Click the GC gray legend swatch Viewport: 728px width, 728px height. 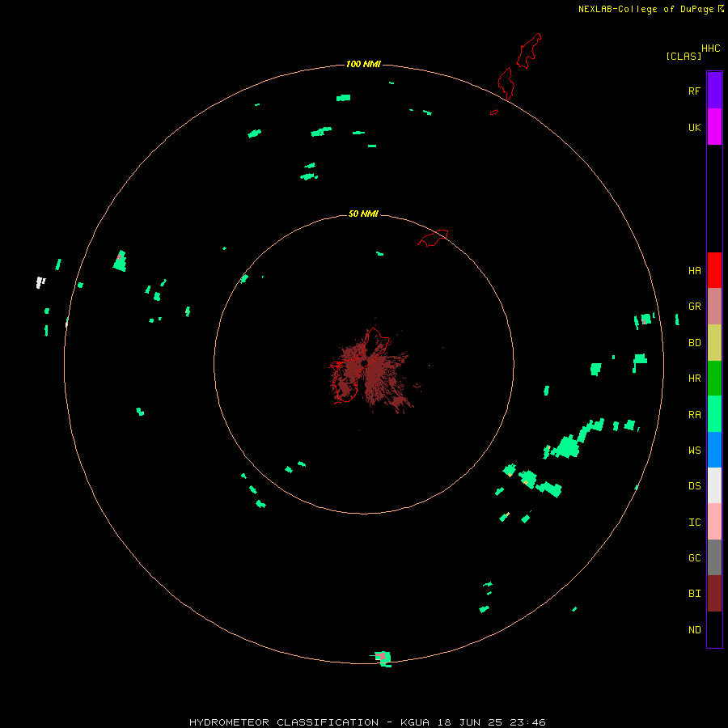click(714, 557)
